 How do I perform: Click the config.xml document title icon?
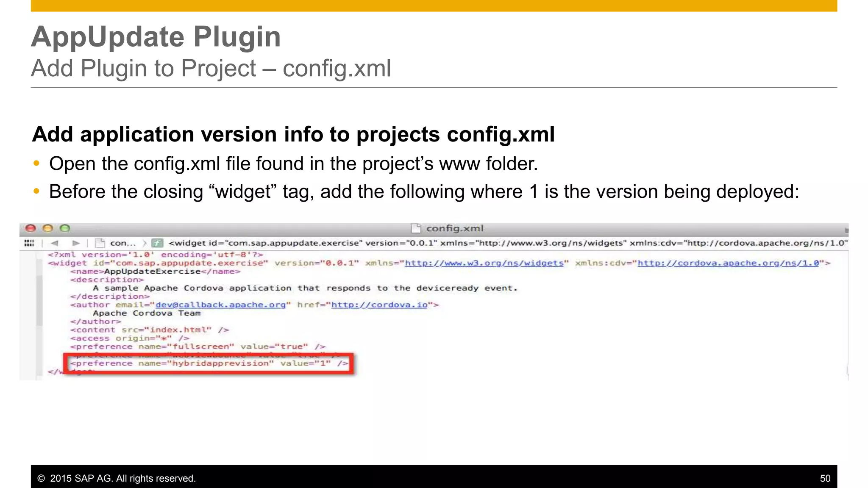[416, 228]
